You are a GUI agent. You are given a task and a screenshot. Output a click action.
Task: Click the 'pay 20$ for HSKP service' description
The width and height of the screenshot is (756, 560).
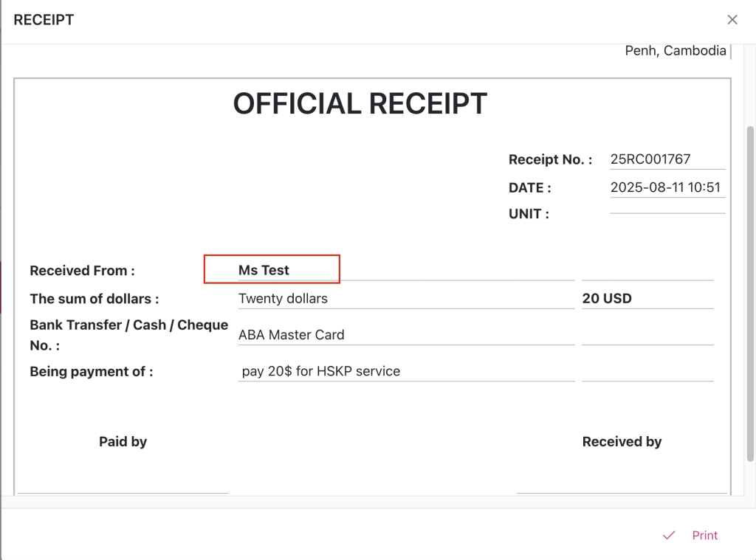[321, 371]
